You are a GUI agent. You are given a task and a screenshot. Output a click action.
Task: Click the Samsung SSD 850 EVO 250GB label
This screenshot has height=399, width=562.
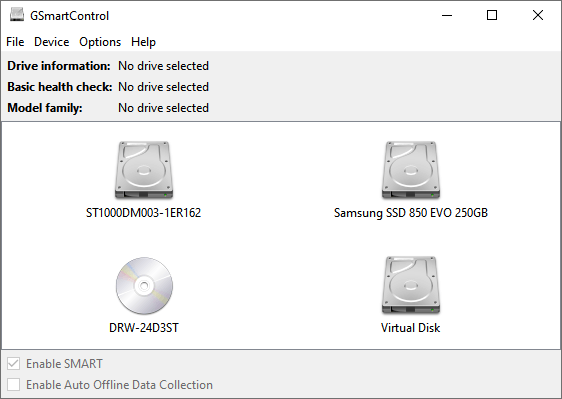pyautogui.click(x=411, y=213)
